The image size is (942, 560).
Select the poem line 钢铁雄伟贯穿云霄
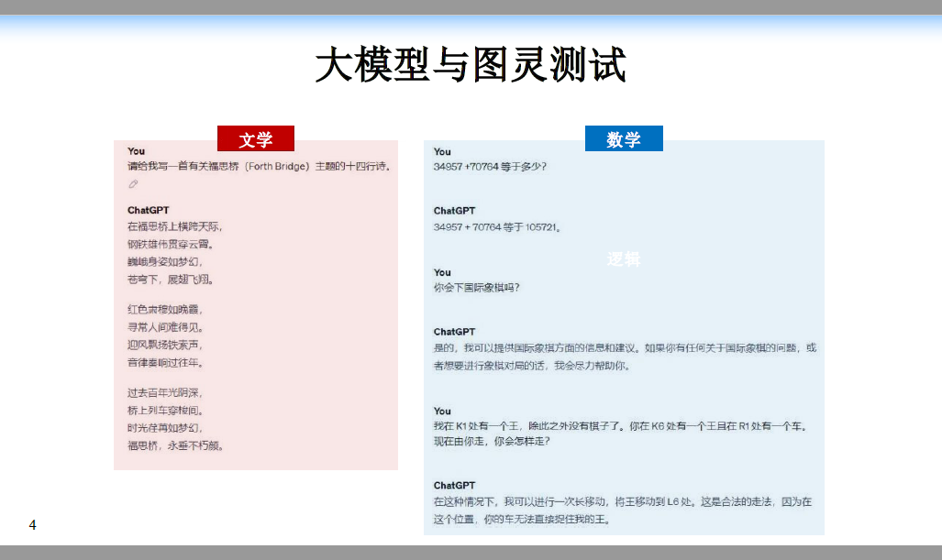click(x=171, y=245)
